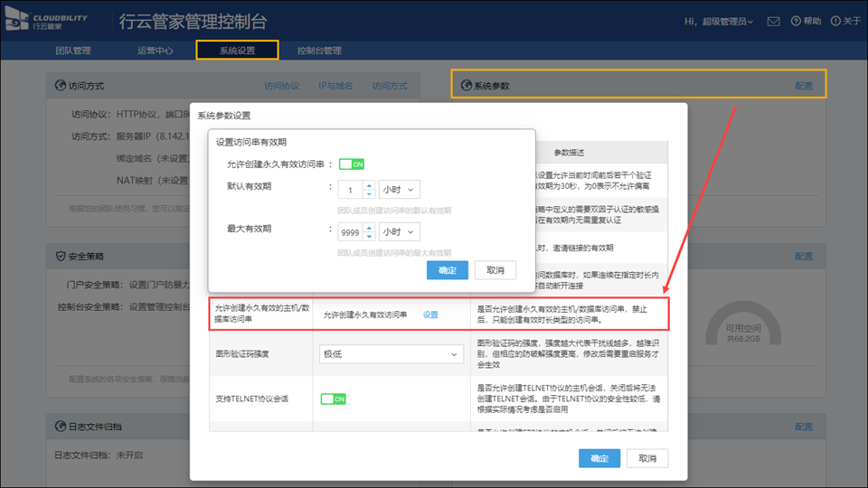Go to 运营中心 tab
Image resolution: width=868 pixels, height=488 pixels.
pyautogui.click(x=155, y=51)
